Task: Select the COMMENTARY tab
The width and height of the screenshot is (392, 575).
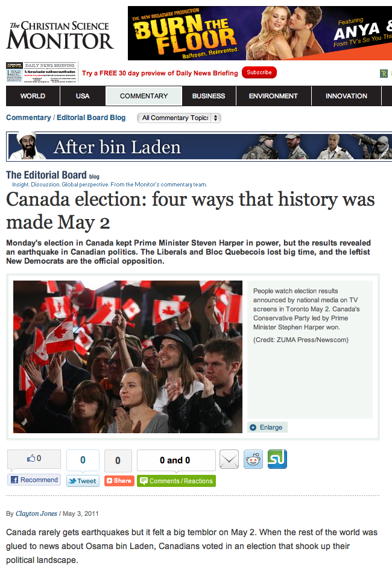Action: coord(144,96)
